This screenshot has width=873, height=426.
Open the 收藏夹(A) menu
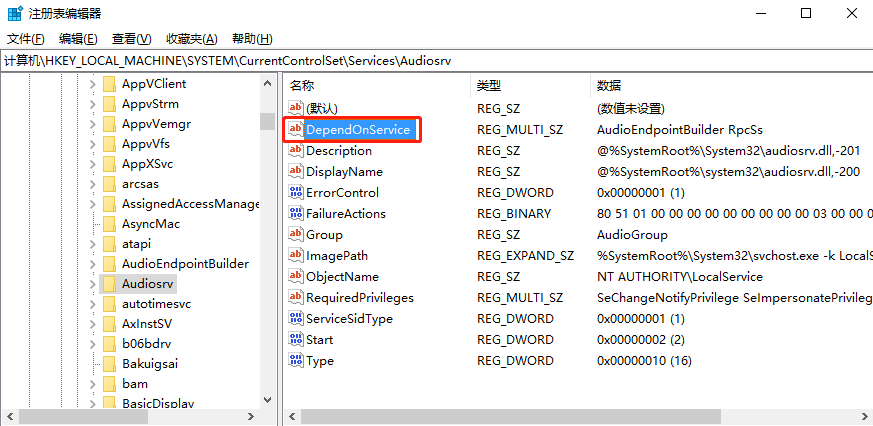coord(191,39)
